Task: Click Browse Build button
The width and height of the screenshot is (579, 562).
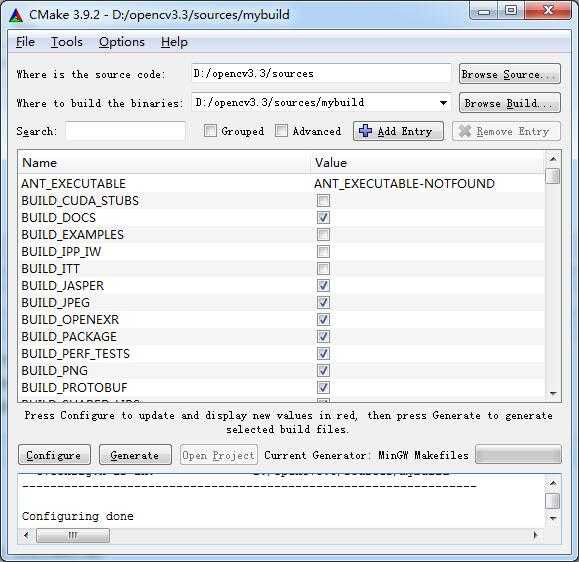Action: [510, 103]
